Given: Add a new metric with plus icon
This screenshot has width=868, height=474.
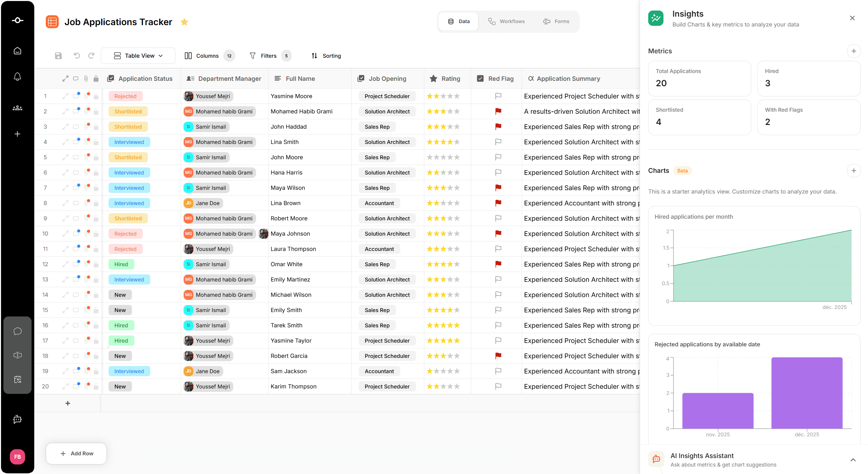Looking at the screenshot, I should (x=853, y=51).
